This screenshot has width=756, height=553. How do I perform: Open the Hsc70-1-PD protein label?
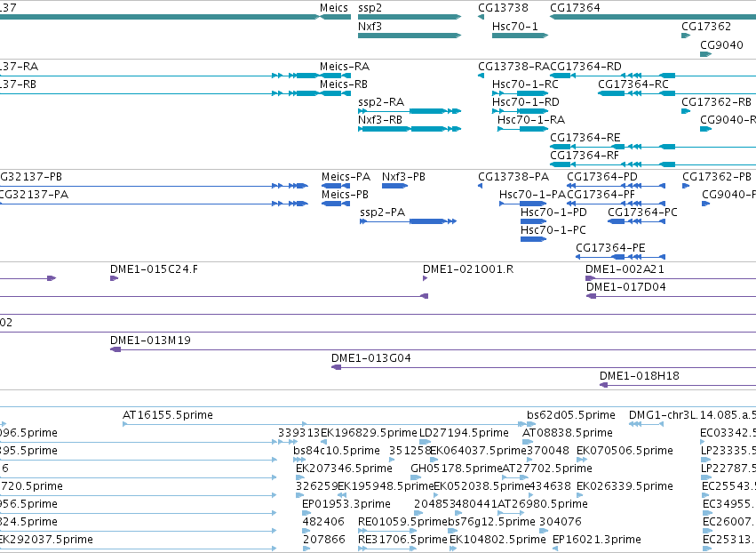(x=553, y=212)
